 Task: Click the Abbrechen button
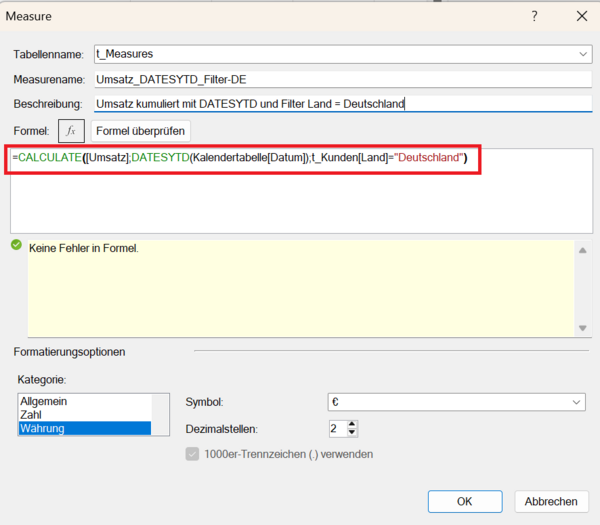551,501
